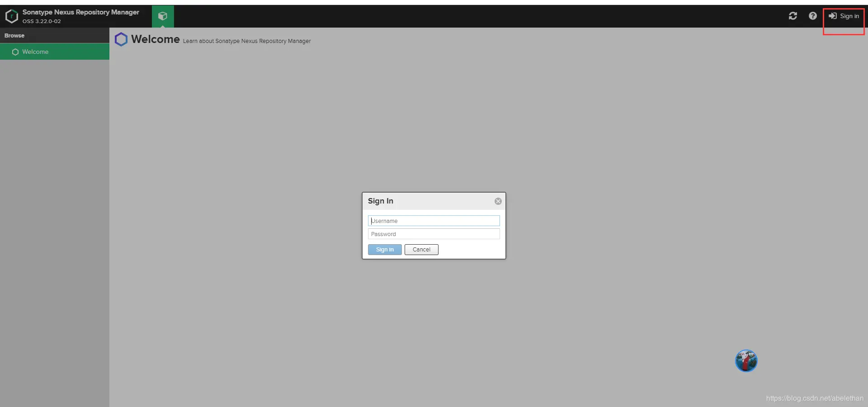The width and height of the screenshot is (868, 407).
Task: Click the Sonatype Nexus Repository Manager title
Action: pyautogui.click(x=81, y=12)
